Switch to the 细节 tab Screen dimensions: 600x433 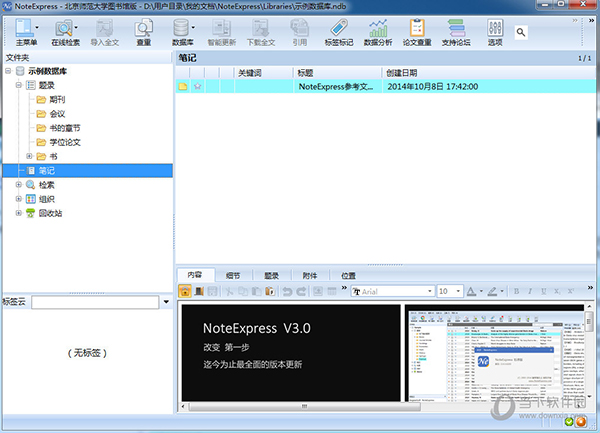point(232,274)
